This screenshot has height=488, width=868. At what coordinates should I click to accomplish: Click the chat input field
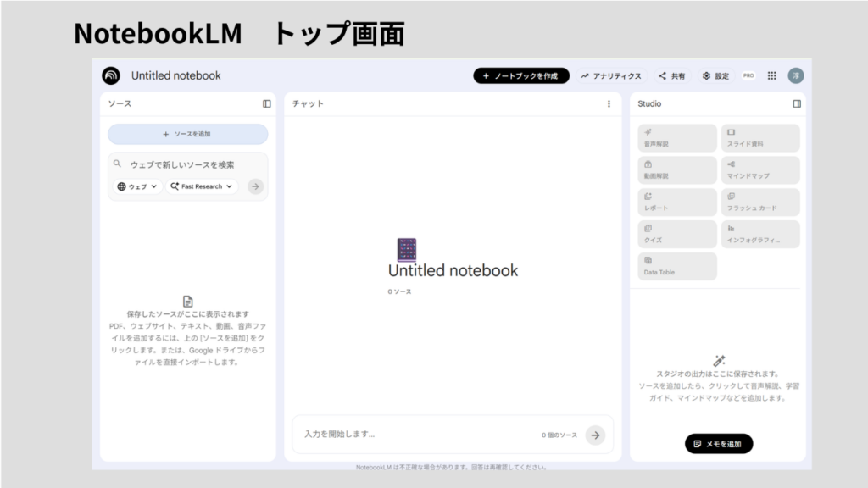(x=415, y=435)
